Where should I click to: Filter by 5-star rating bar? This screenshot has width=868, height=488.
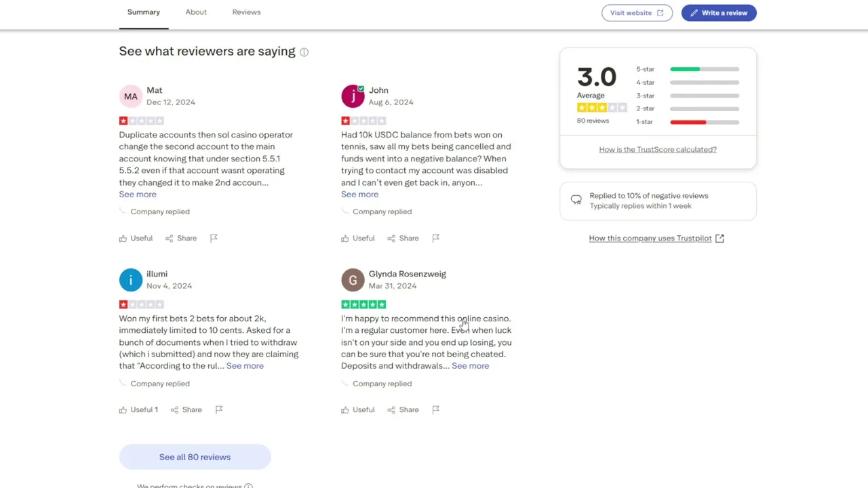(688, 69)
